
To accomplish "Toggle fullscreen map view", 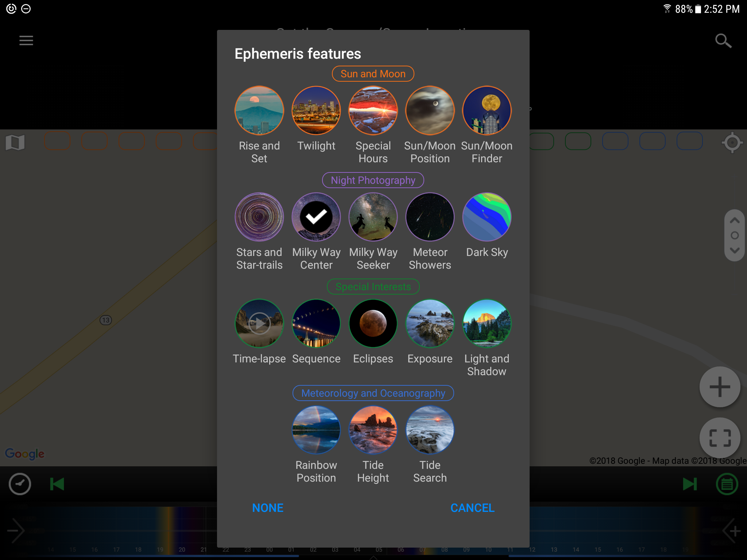I will [720, 438].
